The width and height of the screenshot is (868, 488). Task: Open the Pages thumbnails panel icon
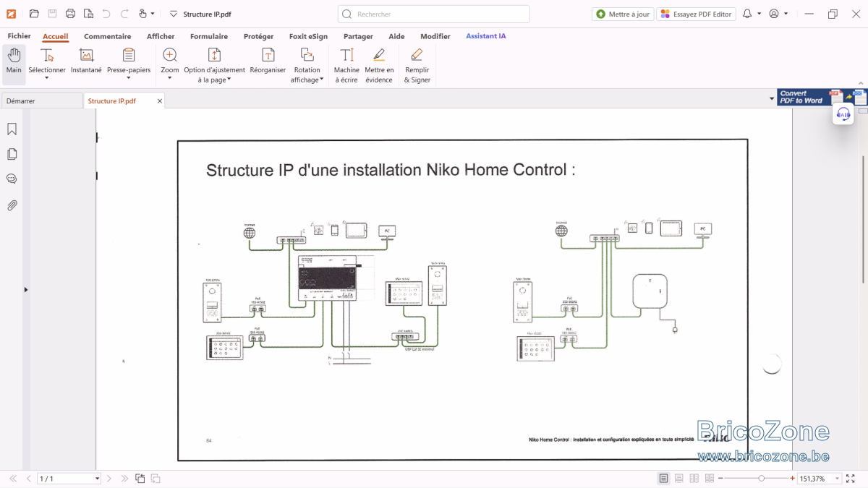(x=12, y=154)
